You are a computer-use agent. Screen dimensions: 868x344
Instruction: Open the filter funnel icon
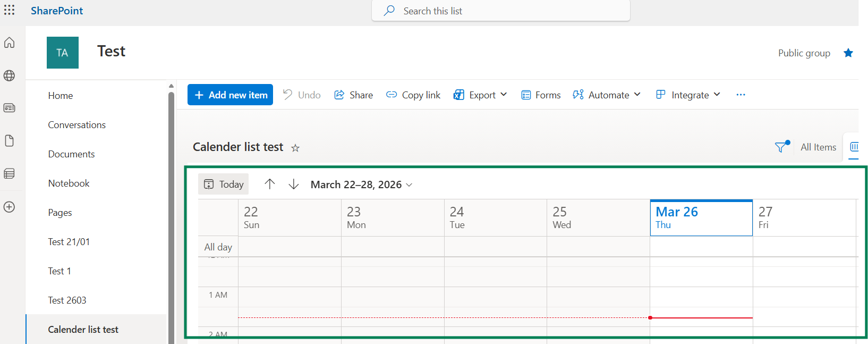pos(781,147)
